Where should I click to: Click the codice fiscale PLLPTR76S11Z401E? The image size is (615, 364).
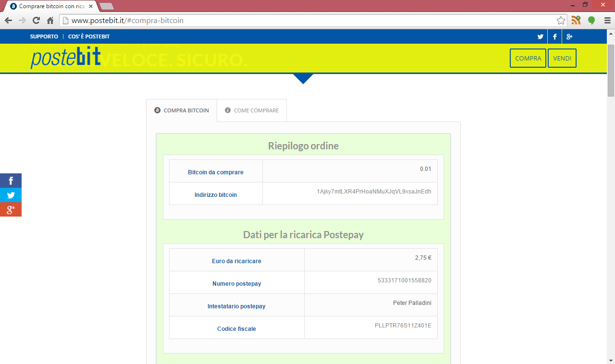pyautogui.click(x=403, y=325)
